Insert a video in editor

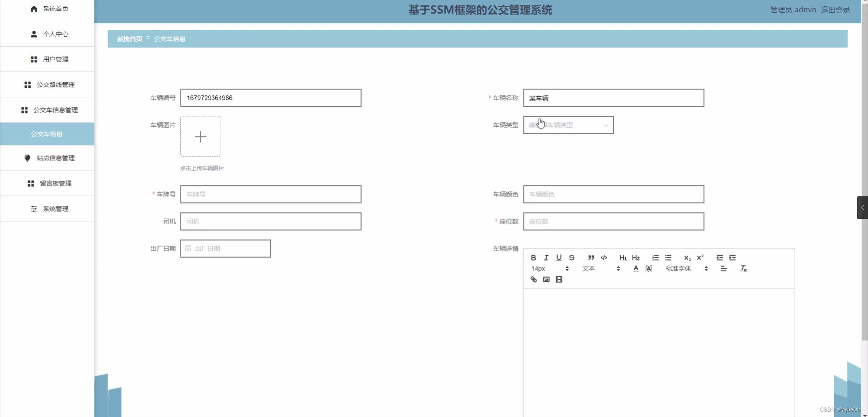click(x=559, y=280)
